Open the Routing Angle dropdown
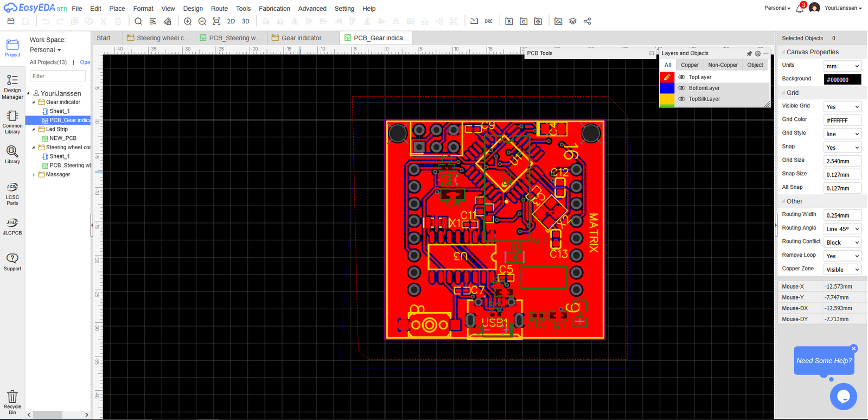 842,229
